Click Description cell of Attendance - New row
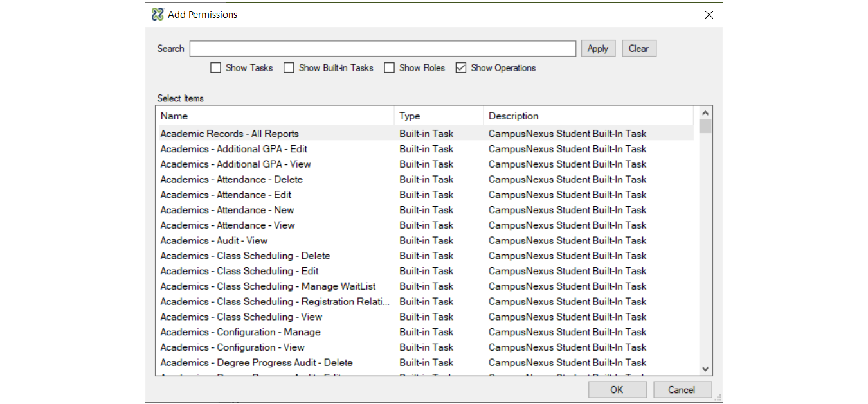 point(567,210)
